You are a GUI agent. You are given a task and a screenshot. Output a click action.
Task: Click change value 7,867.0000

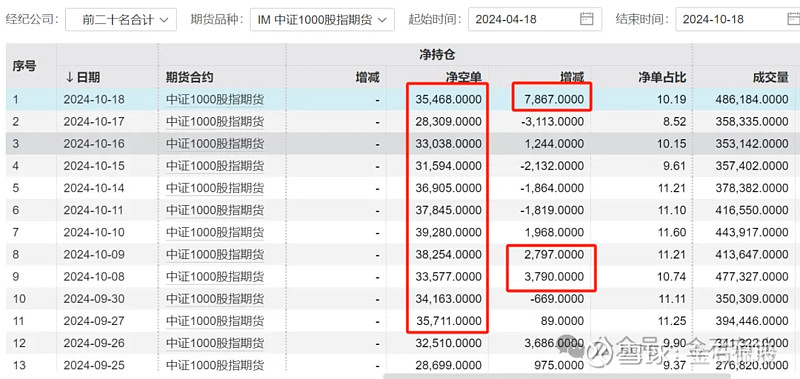(554, 99)
